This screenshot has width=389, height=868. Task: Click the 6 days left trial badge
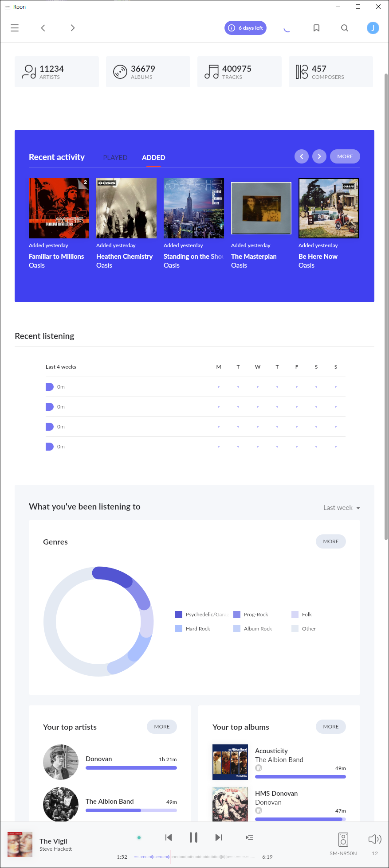pos(245,28)
